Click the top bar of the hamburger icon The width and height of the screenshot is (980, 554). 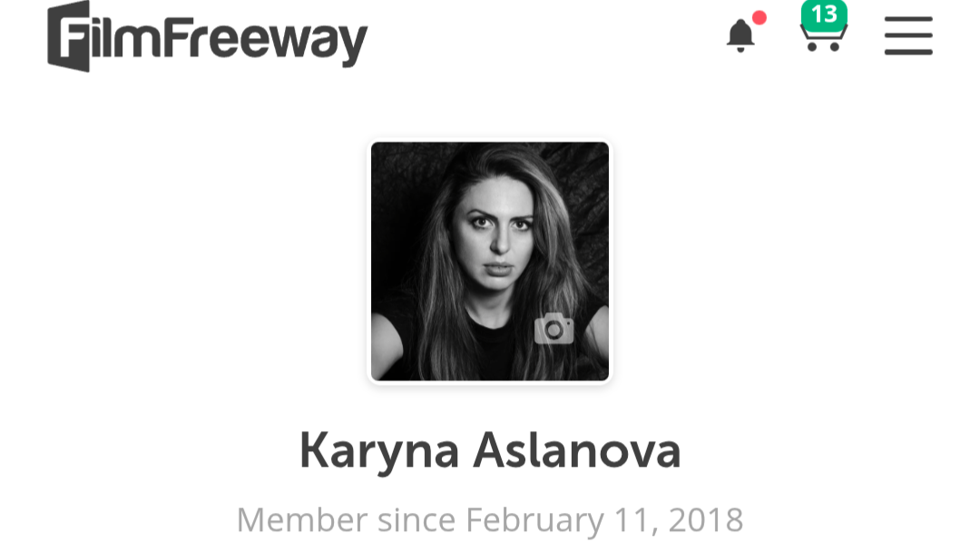pyautogui.click(x=908, y=19)
